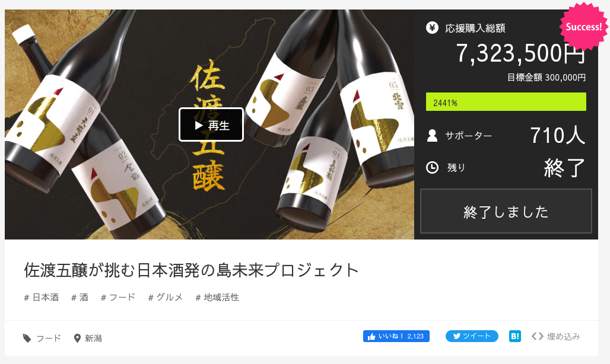Screen dimensions: 610x364
Task: Open the # グルメ hashtag
Action: tap(166, 298)
